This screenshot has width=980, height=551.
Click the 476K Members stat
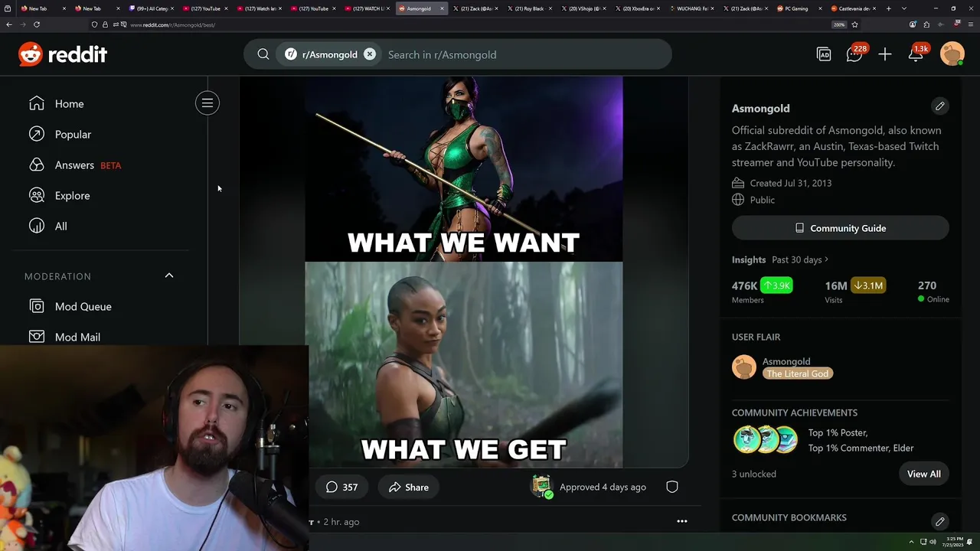[x=763, y=291]
